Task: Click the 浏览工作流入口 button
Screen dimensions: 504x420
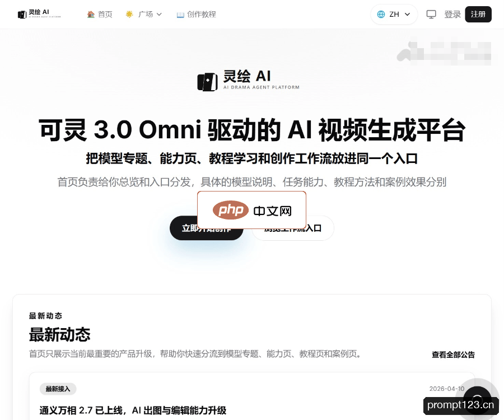Action: pos(293,228)
